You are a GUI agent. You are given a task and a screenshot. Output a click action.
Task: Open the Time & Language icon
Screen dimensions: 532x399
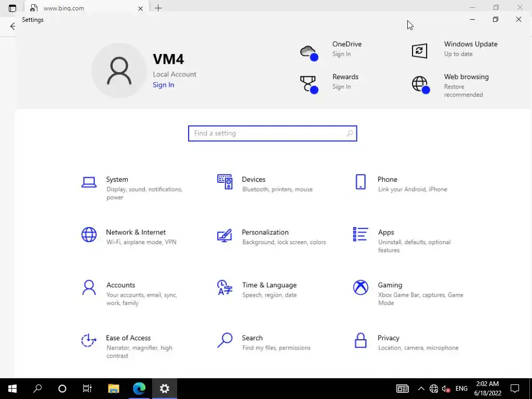pos(224,287)
